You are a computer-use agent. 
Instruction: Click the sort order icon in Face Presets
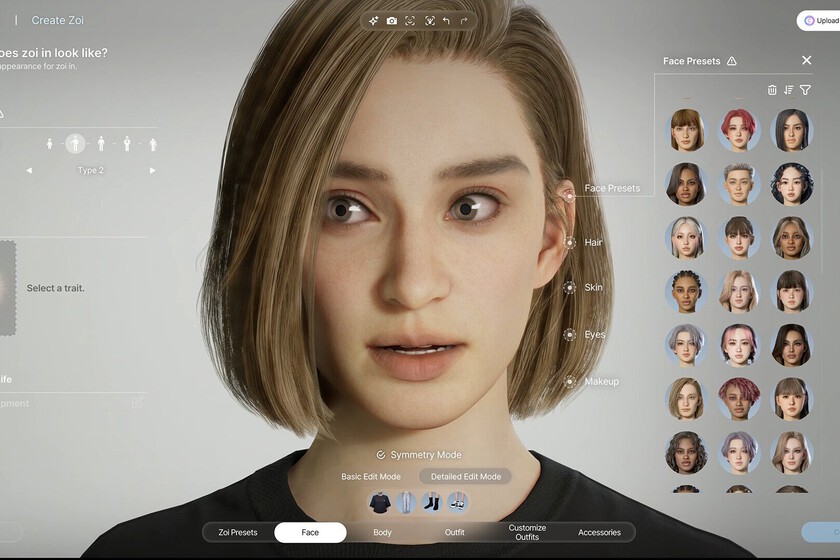pyautogui.click(x=788, y=90)
